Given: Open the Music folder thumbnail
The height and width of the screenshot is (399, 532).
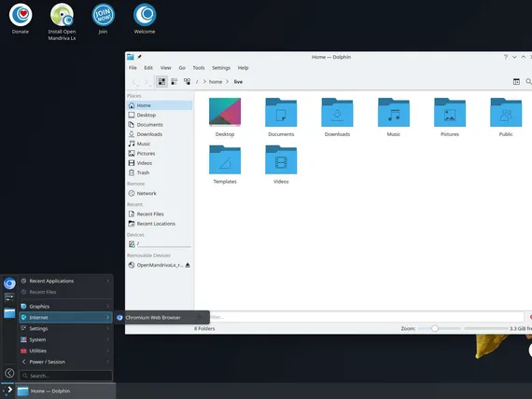Looking at the screenshot, I should pos(394,117).
